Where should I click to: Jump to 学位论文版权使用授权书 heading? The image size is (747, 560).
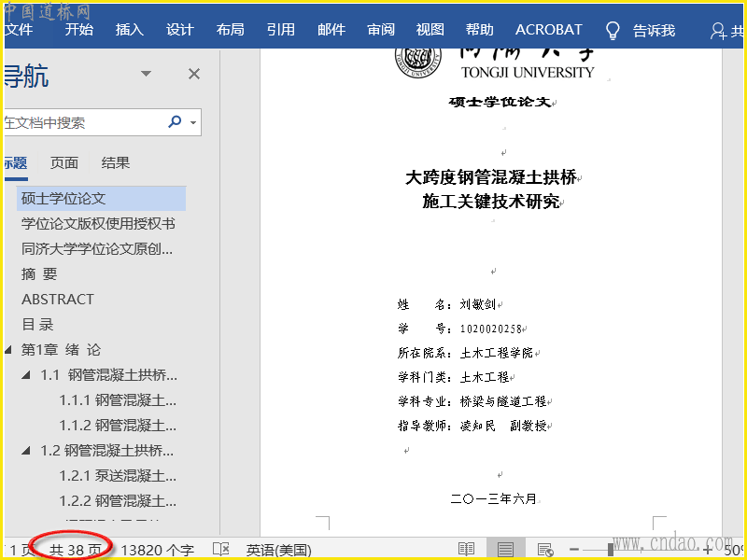[x=98, y=224]
